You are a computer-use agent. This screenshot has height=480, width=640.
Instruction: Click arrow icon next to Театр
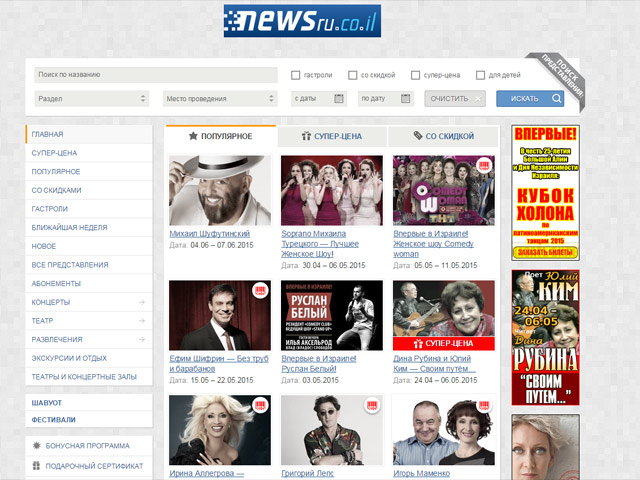142,321
